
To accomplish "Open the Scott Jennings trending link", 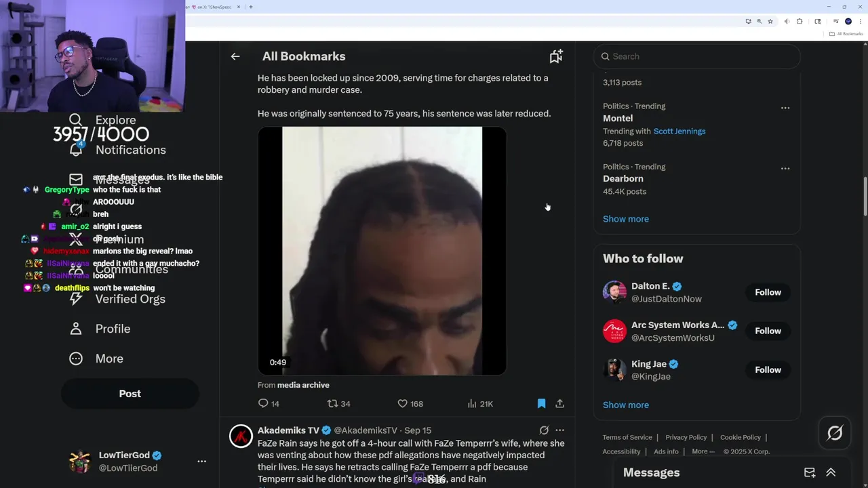I will (679, 131).
